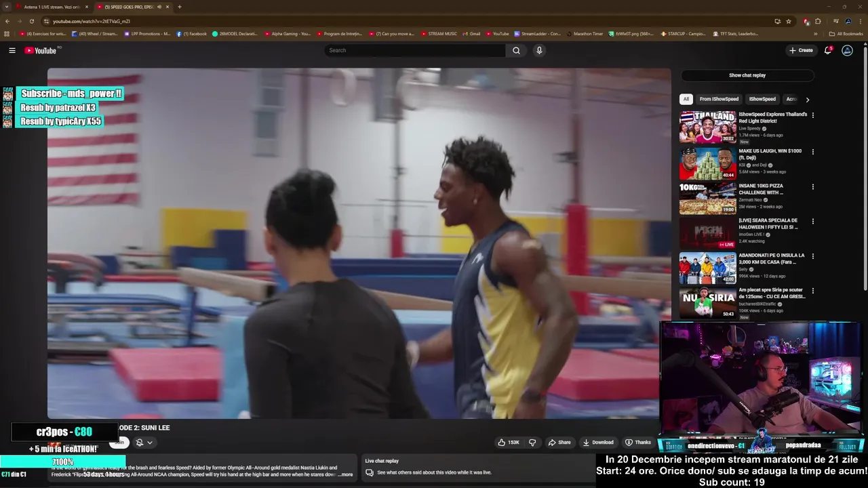The height and width of the screenshot is (488, 868).
Task: Open options for Am plecat spre Siria video
Action: pos(813,291)
